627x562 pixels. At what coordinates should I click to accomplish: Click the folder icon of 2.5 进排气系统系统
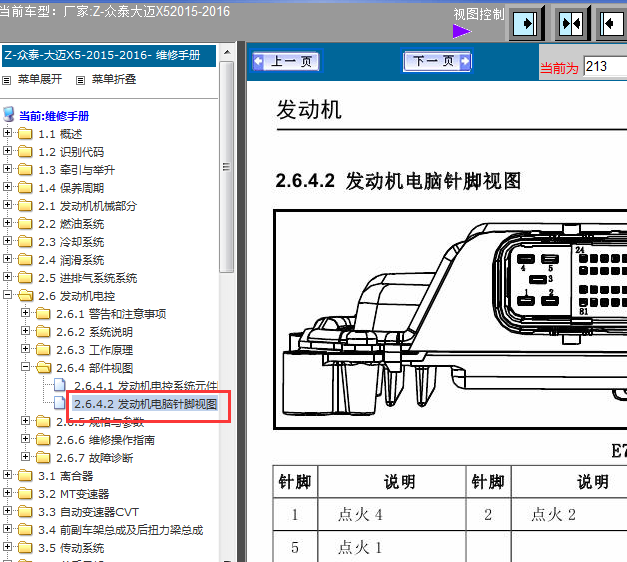(x=25, y=278)
